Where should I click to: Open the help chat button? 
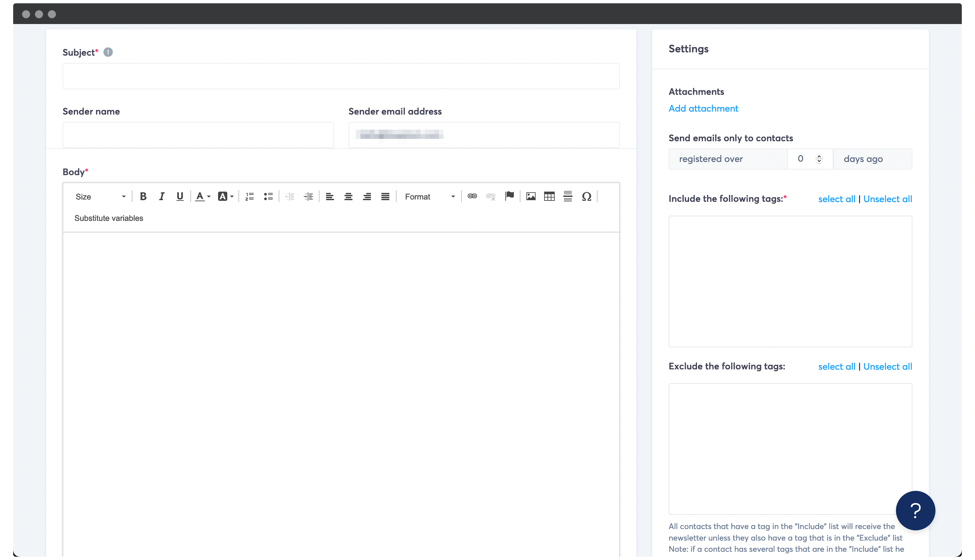tap(915, 510)
